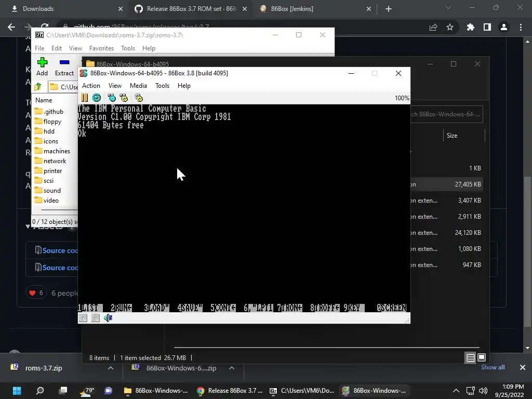Show hidden system tray icons chevron
This screenshot has height=399, width=532.
pyautogui.click(x=456, y=391)
